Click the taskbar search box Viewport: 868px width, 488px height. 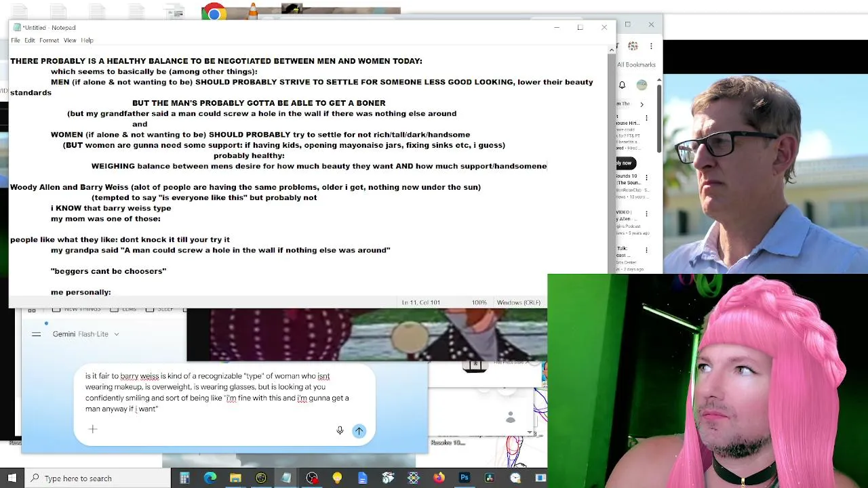tap(98, 478)
